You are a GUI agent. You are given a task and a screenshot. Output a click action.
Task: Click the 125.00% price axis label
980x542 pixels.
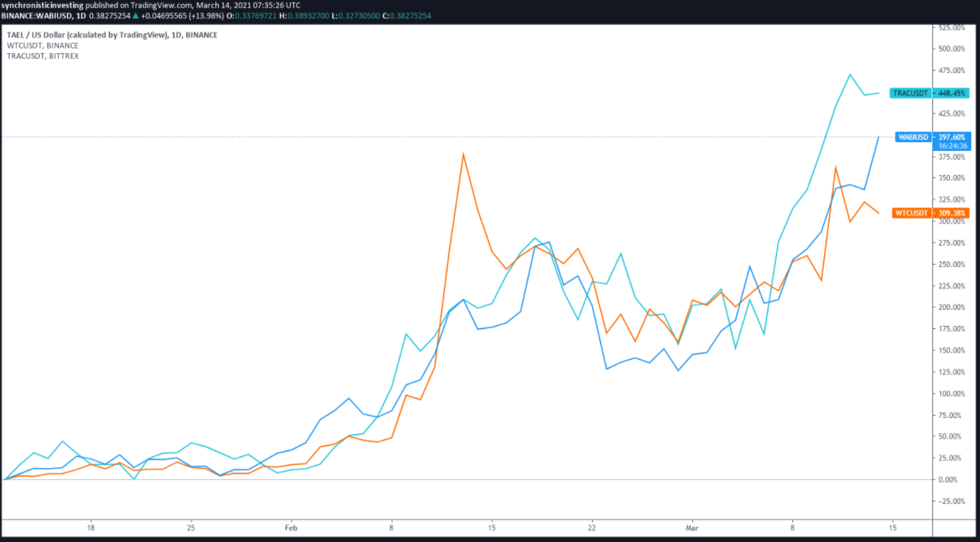pyautogui.click(x=951, y=373)
